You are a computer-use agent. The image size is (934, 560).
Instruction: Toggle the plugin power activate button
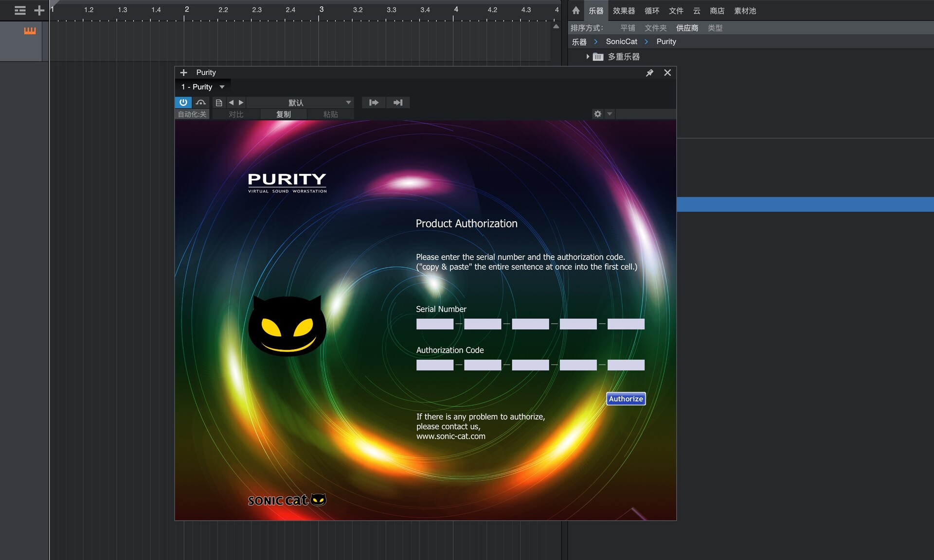(x=183, y=102)
